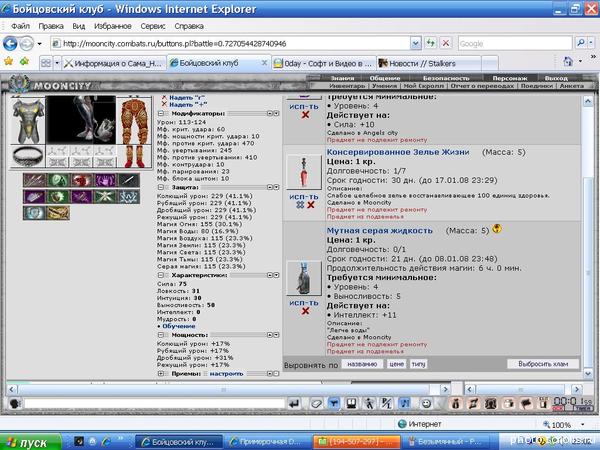Click the chat send enter-arrow icon

294,403
